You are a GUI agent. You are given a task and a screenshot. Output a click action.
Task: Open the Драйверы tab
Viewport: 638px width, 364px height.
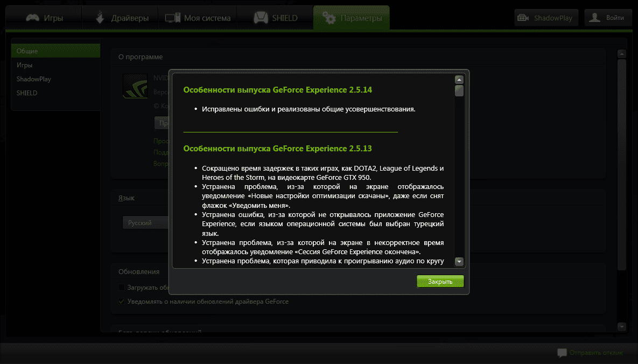tap(121, 18)
